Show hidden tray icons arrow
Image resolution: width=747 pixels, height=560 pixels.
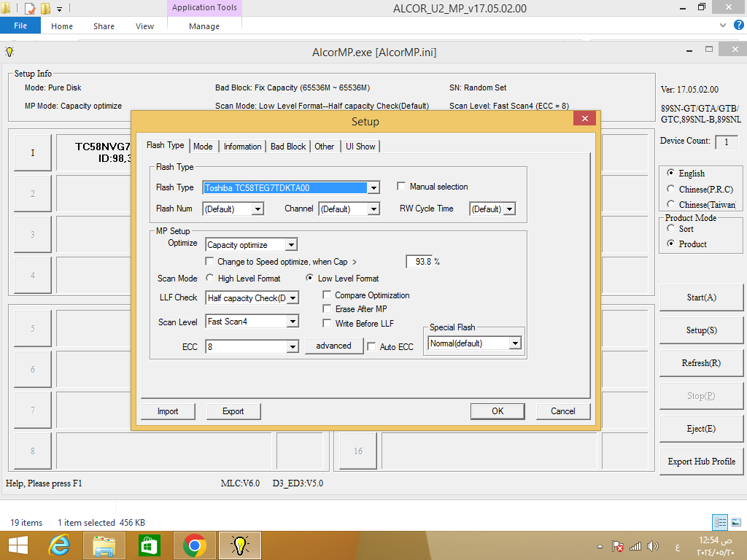(600, 546)
